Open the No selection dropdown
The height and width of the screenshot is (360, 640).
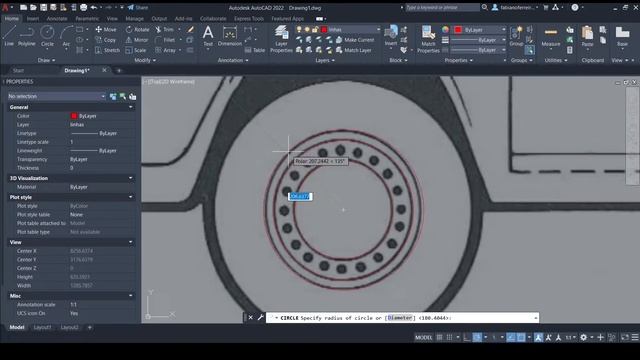pos(57,96)
